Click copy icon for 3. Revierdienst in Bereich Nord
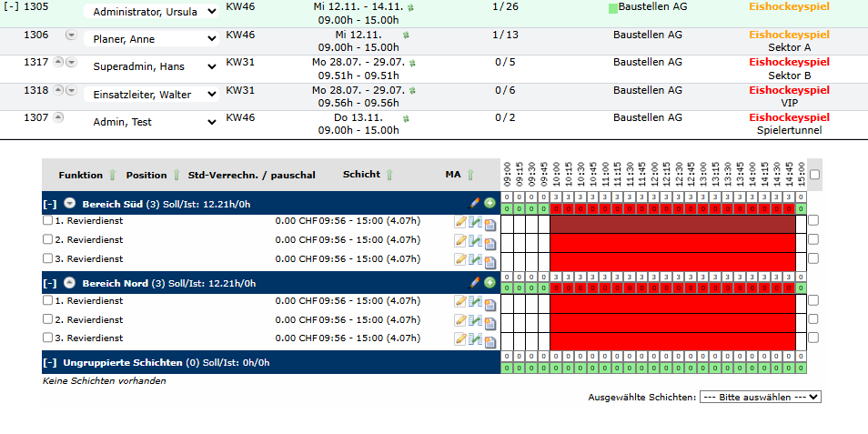Viewport: 868px width, 434px height. 490,341
